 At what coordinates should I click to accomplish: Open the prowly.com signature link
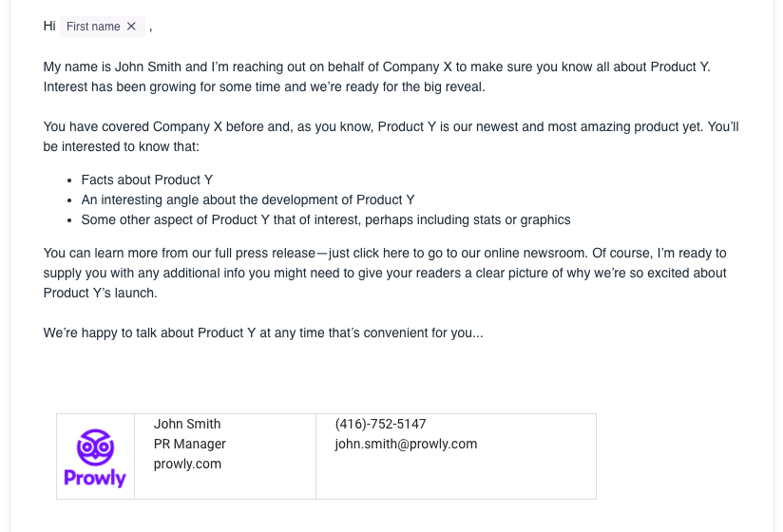(187, 464)
